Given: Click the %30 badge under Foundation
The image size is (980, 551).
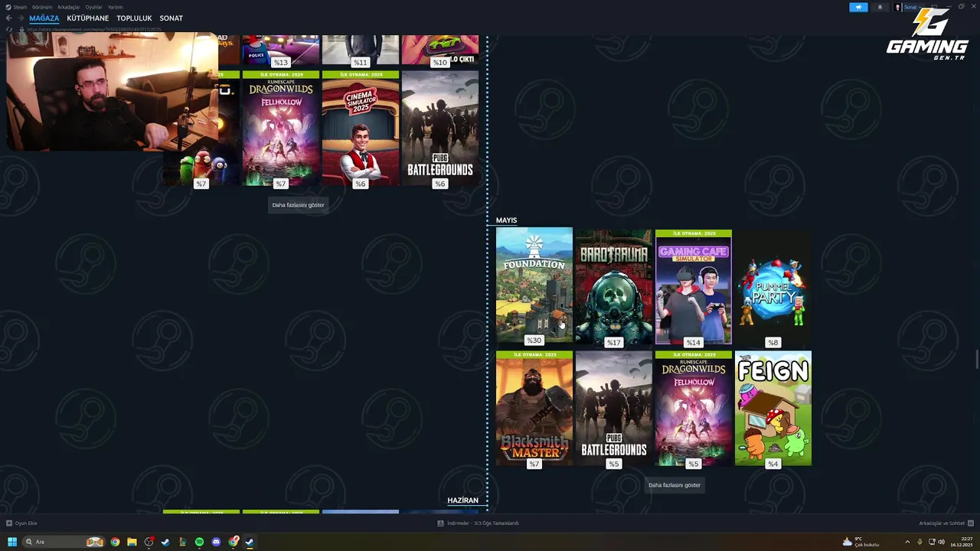Looking at the screenshot, I should (534, 341).
